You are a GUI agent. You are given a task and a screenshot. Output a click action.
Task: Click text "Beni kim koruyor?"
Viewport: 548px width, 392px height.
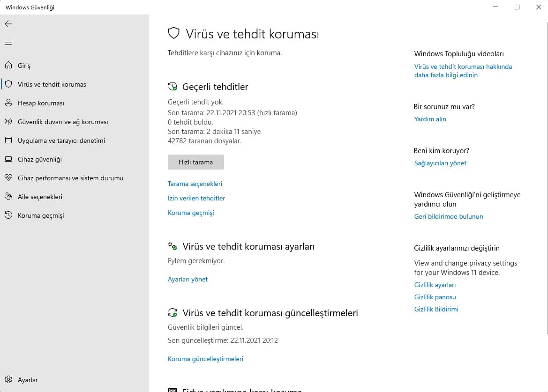tap(442, 151)
